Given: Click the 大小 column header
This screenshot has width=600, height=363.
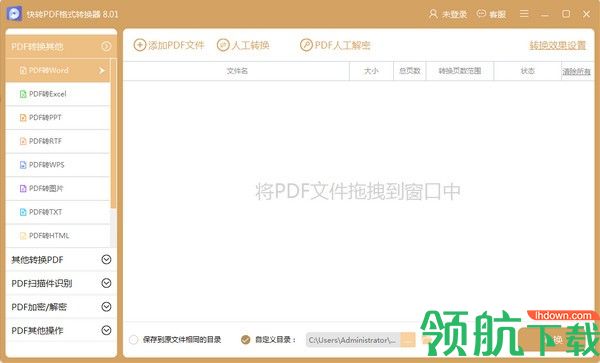Looking at the screenshot, I should (371, 71).
